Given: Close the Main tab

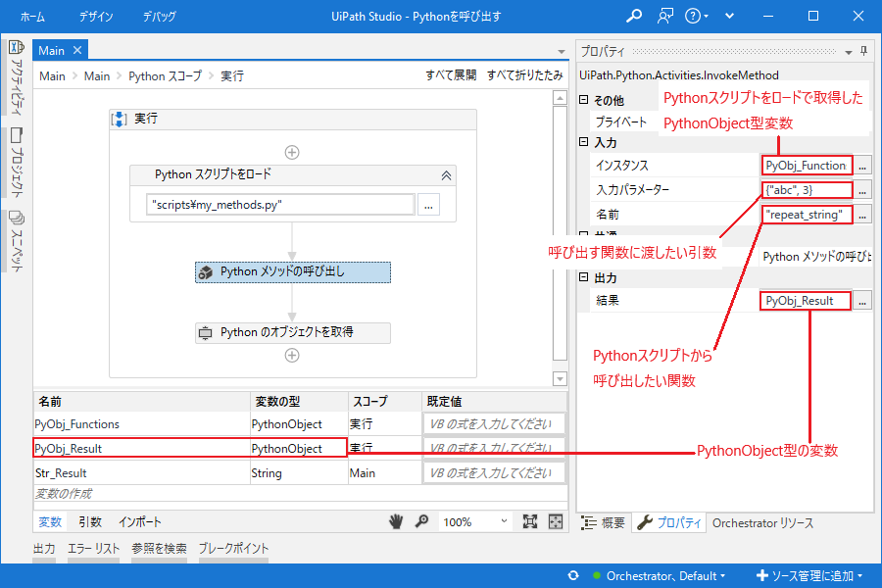Looking at the screenshot, I should click(x=77, y=50).
